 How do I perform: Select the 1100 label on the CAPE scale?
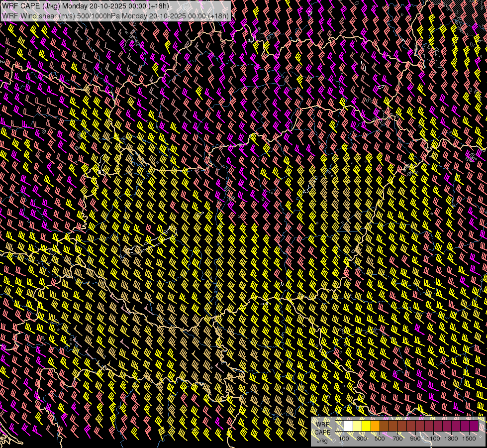[433, 439]
